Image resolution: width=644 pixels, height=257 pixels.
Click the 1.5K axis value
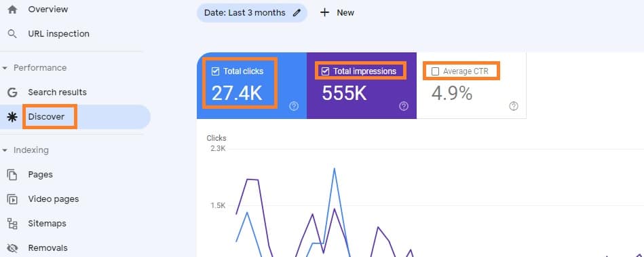pos(218,205)
